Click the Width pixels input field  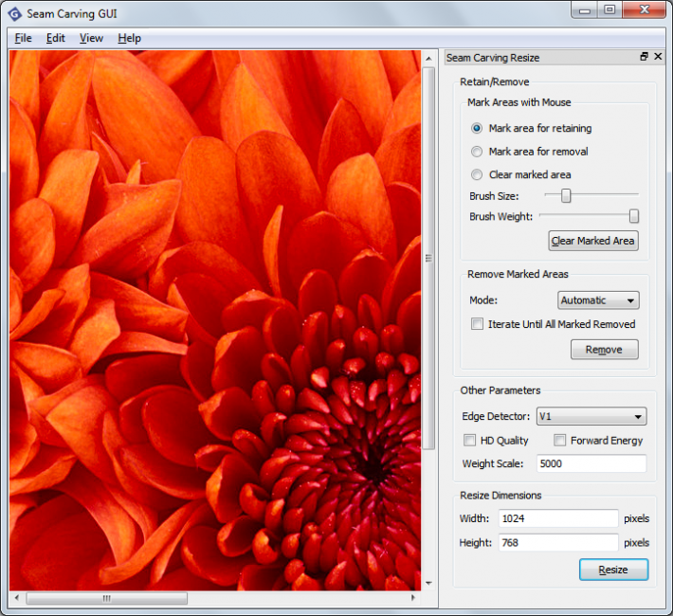point(558,518)
